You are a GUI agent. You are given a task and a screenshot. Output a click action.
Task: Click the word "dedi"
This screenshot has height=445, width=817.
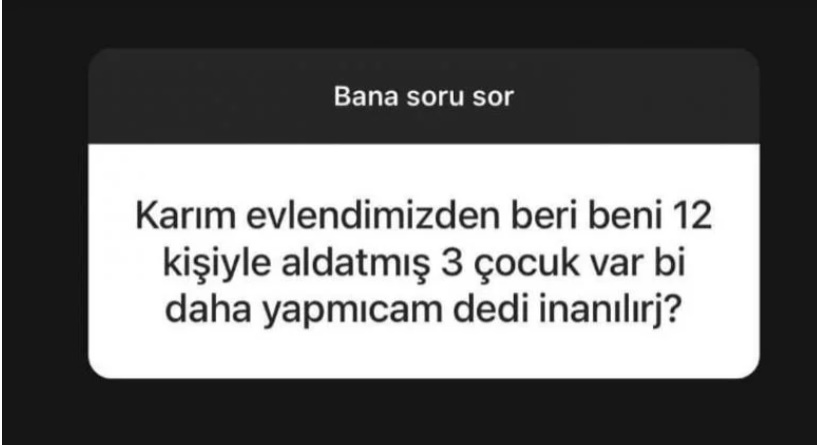(491, 310)
